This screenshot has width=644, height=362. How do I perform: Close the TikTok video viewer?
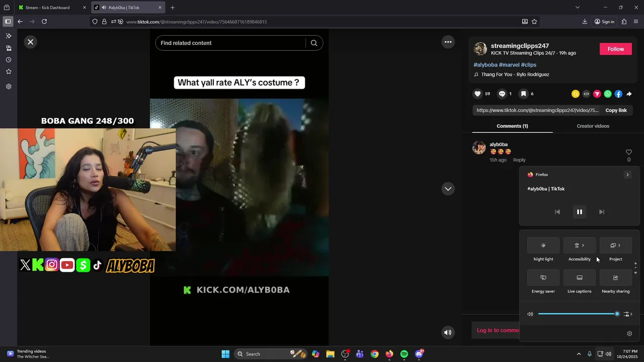[x=31, y=42]
